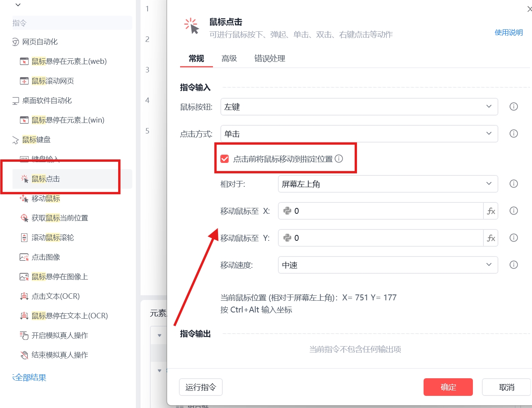Switch to the 高级 tab
Image resolution: width=532 pixels, height=408 pixels.
(x=229, y=59)
